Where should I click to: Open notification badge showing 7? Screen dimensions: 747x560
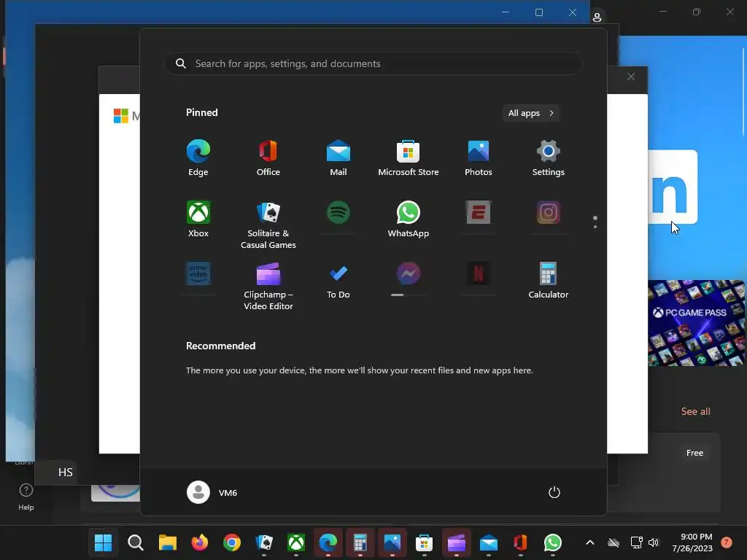pos(727,542)
